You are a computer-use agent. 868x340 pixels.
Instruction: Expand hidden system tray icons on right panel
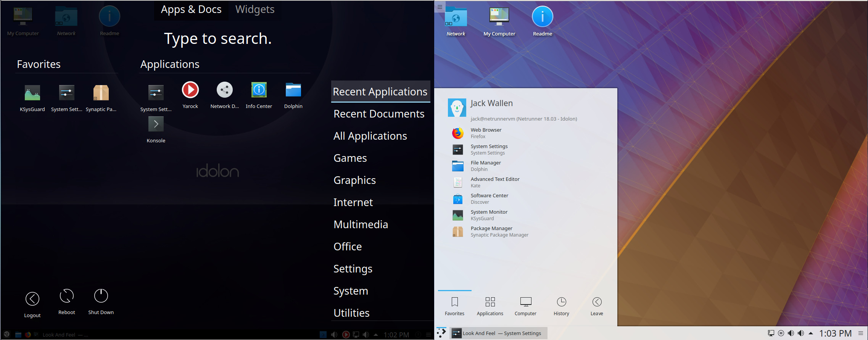811,333
